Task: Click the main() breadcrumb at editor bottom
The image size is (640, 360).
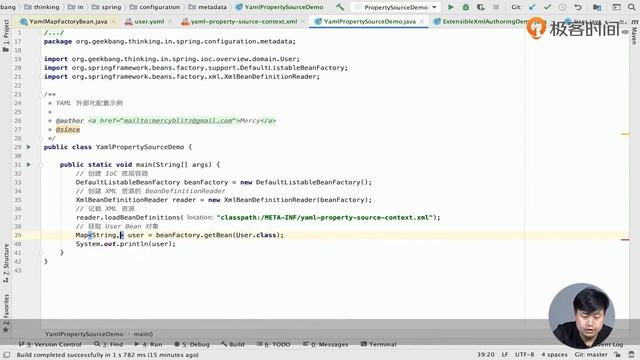Action: point(143,334)
